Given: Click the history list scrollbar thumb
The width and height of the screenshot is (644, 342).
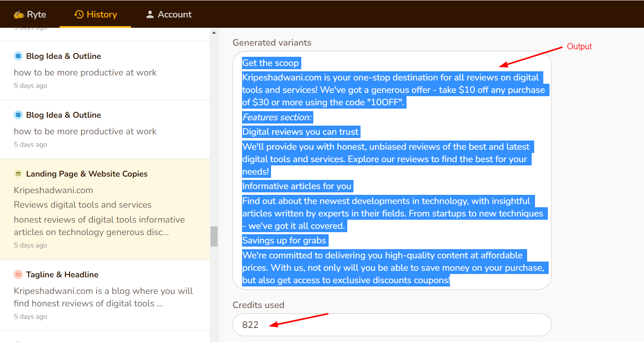Looking at the screenshot, I should [x=214, y=236].
